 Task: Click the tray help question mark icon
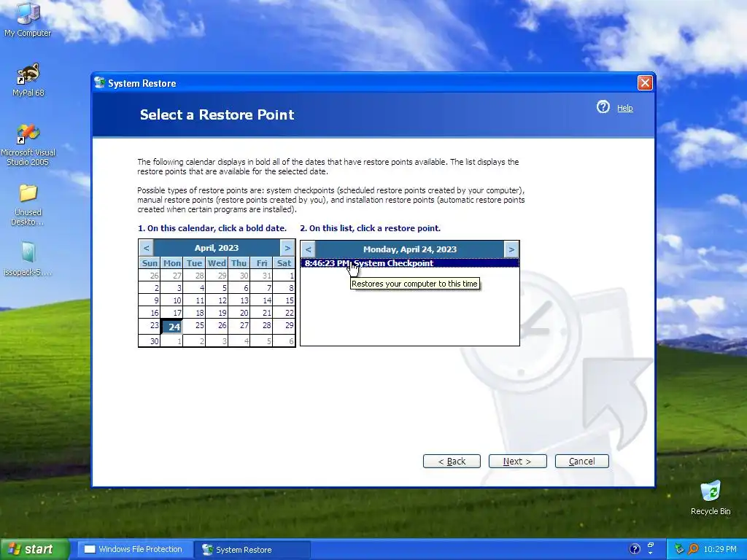635,549
